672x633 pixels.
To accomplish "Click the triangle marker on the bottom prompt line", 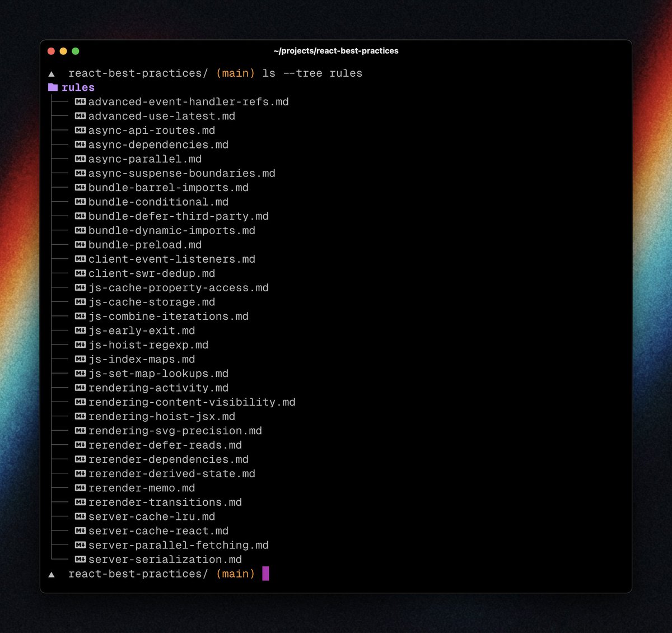I will point(51,574).
